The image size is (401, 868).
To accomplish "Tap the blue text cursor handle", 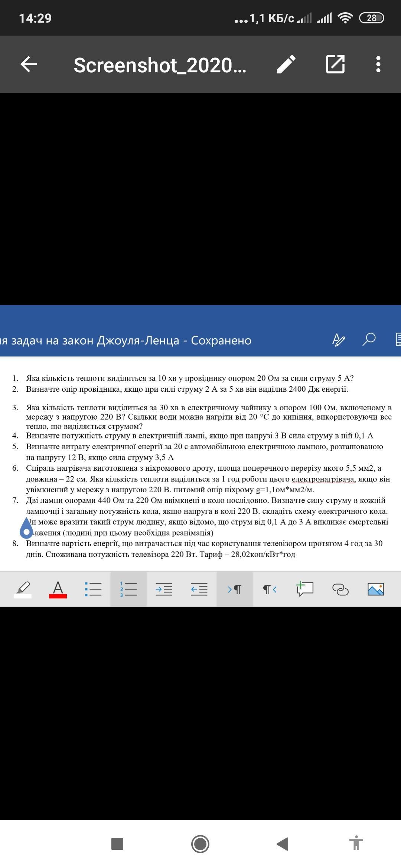I will pos(26,528).
